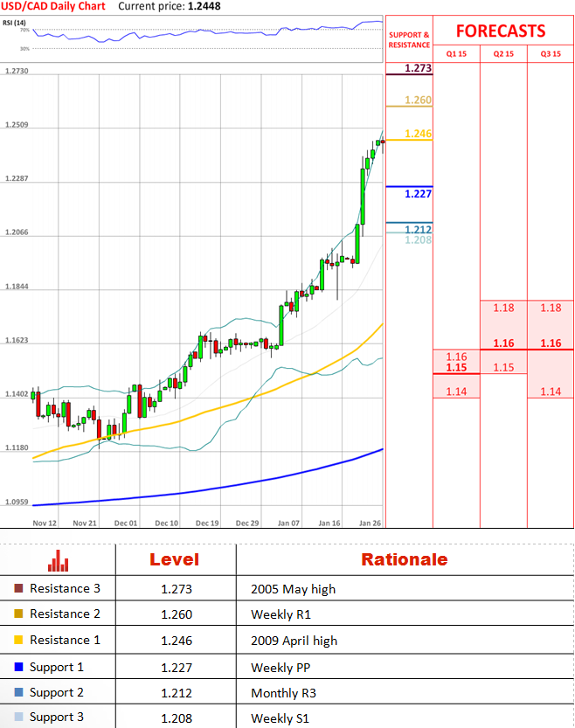575x728 pixels.
Task: Select the 'Q2 15' forecast column header
Action: [x=503, y=54]
